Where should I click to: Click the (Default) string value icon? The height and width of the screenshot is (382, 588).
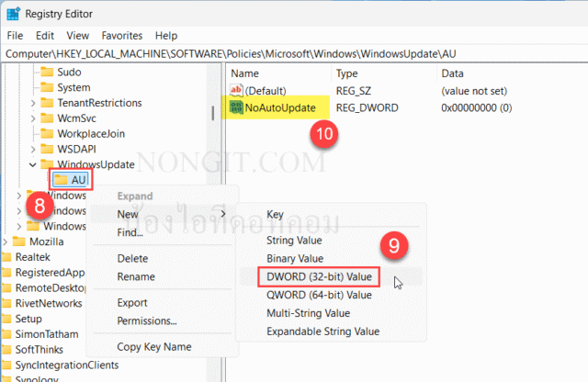click(236, 90)
